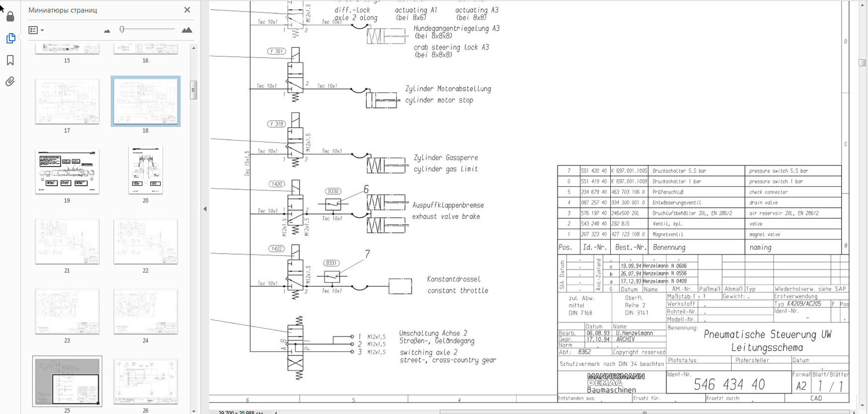Jump to page 20 thumbnail
Viewport: 868px width, 414px height.
(x=145, y=170)
